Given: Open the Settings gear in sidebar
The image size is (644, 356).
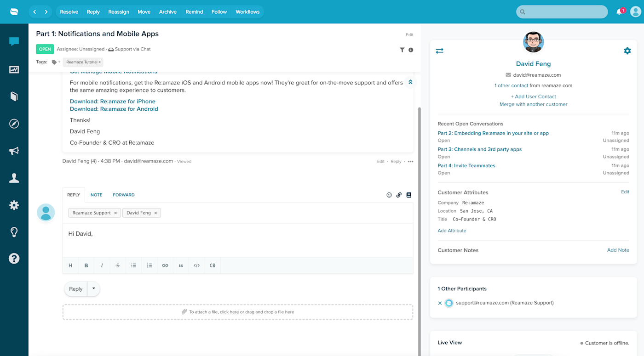Looking at the screenshot, I should pyautogui.click(x=14, y=205).
